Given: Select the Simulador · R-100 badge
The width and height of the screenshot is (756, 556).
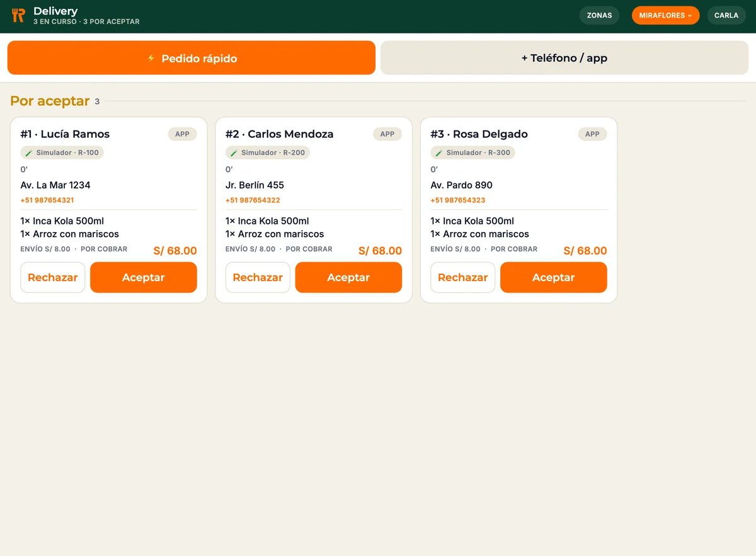Looking at the screenshot, I should 62,153.
